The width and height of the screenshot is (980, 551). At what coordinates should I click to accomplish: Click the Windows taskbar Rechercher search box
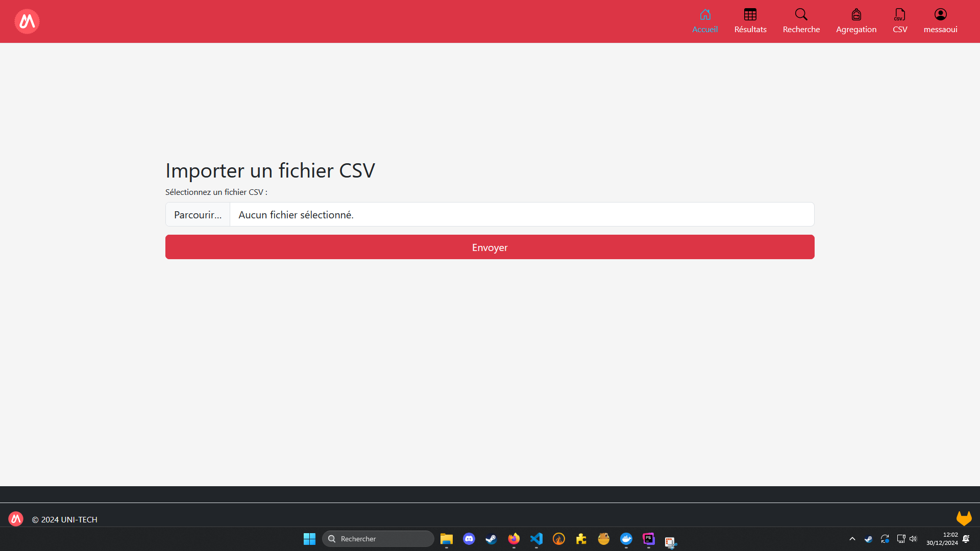coord(378,539)
